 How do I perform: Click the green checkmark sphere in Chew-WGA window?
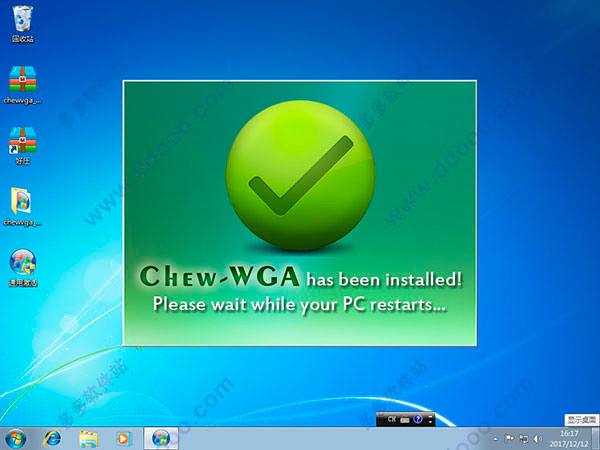click(300, 175)
